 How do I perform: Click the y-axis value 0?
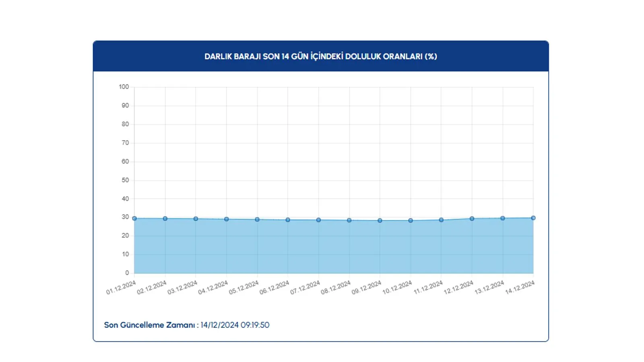coord(127,273)
